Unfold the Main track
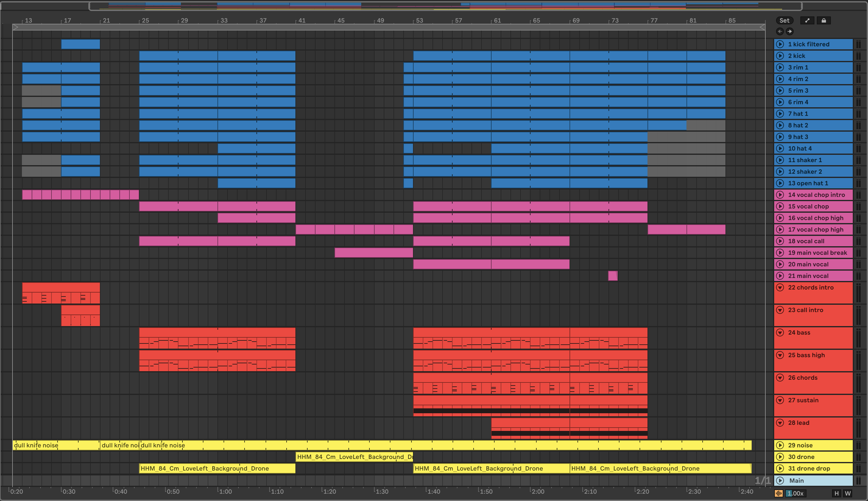Viewport: 868px width, 501px height. tap(780, 481)
